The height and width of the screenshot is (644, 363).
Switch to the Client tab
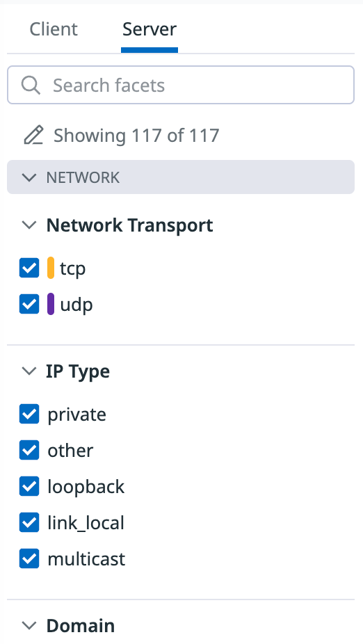pyautogui.click(x=54, y=29)
